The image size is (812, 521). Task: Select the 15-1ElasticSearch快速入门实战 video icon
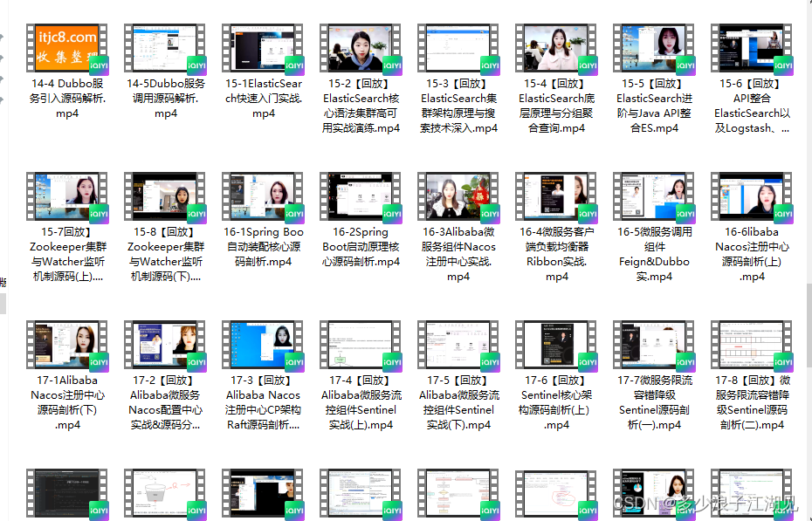(263, 48)
